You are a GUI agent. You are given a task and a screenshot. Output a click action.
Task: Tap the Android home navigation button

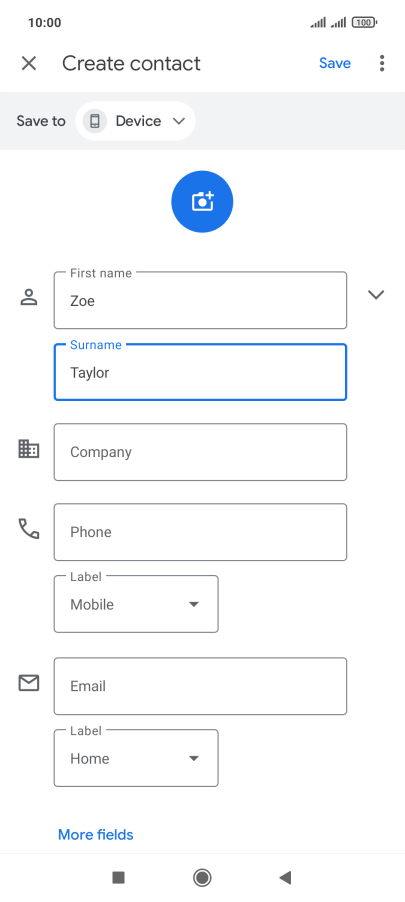pyautogui.click(x=202, y=877)
